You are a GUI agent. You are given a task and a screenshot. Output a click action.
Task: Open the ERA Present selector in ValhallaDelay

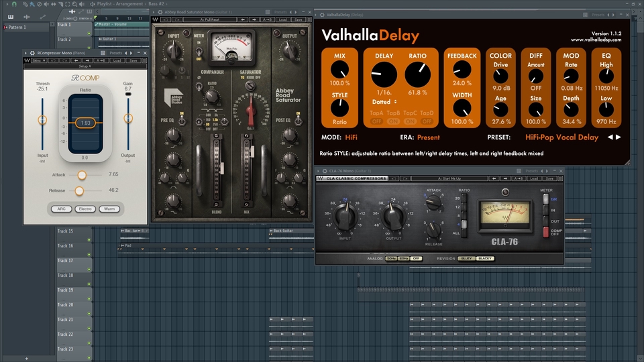pos(429,137)
